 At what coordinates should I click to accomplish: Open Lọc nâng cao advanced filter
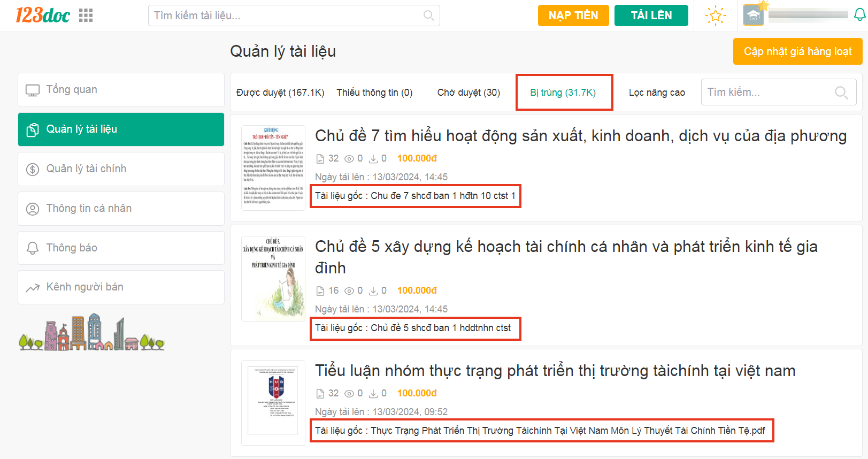pos(657,93)
